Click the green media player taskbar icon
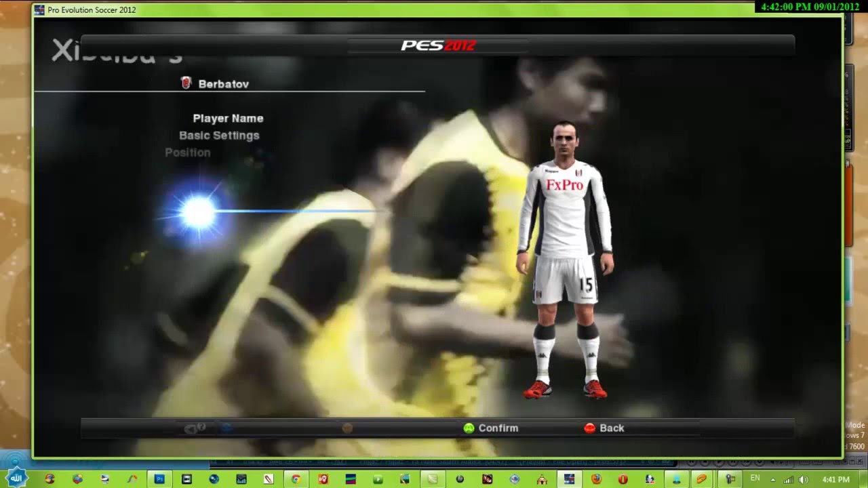 pyautogui.click(x=378, y=479)
